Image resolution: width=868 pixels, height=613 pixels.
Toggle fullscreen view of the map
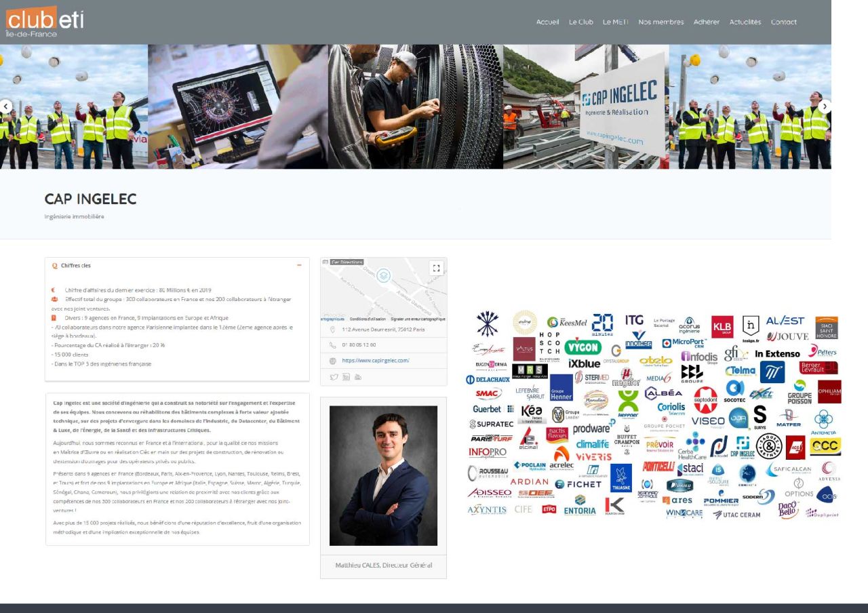click(x=436, y=268)
